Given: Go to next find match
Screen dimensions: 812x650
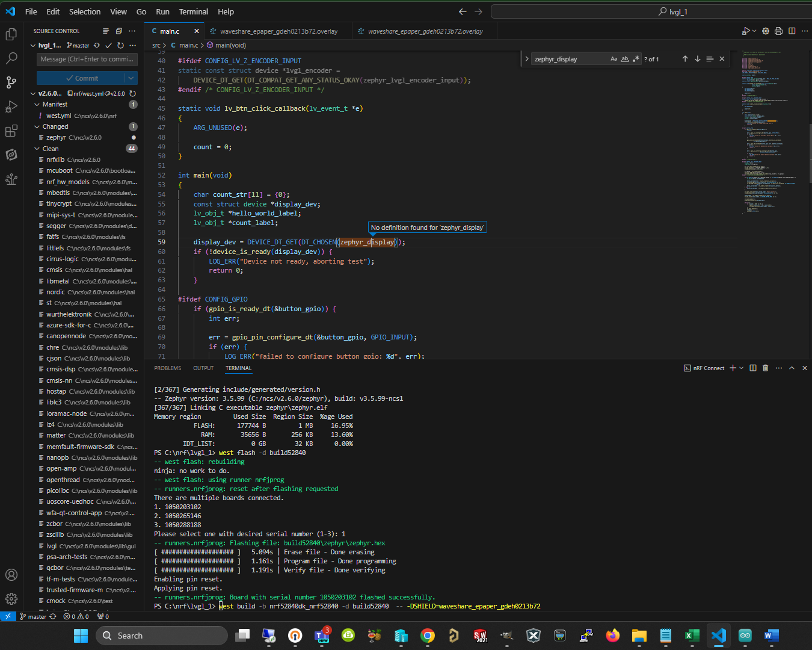Looking at the screenshot, I should click(697, 58).
